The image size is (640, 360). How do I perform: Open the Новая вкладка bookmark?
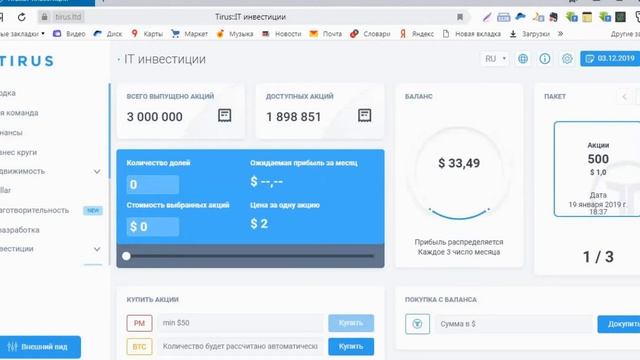coord(471,34)
